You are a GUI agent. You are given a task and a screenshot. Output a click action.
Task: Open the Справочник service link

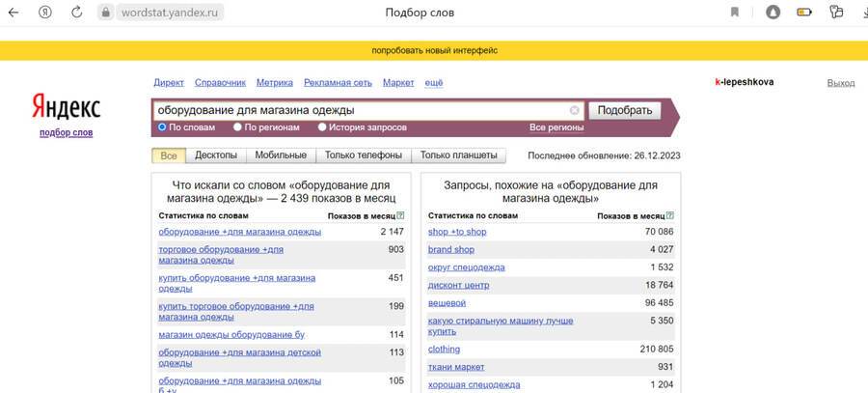(x=220, y=83)
